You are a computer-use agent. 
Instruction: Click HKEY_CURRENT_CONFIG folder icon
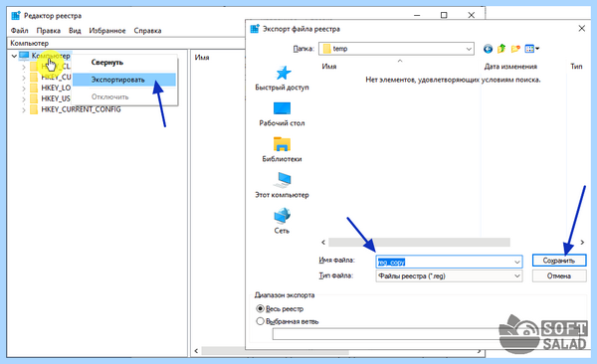click(34, 109)
